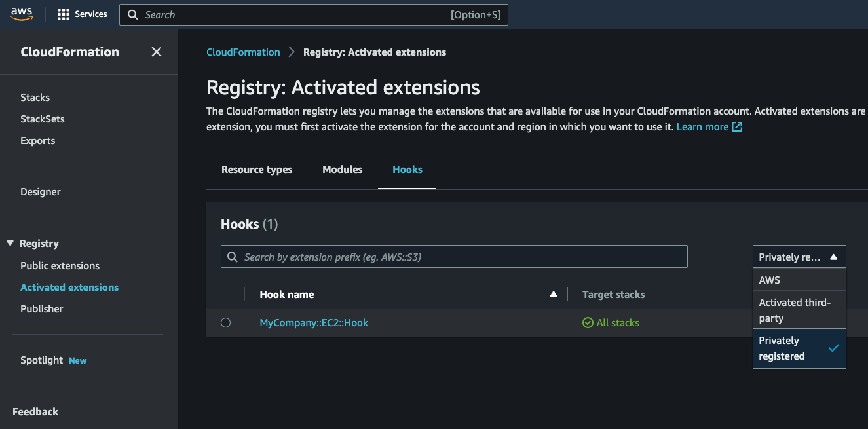Viewport: 868px width, 429px height.
Task: Choose Activated third-party filter option
Action: pos(799,310)
